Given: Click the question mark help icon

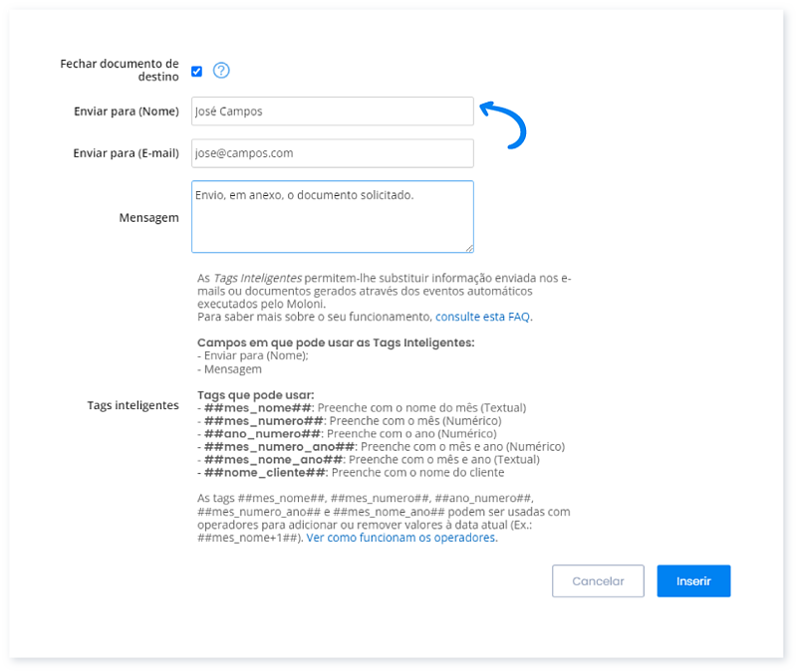Looking at the screenshot, I should [221, 71].
